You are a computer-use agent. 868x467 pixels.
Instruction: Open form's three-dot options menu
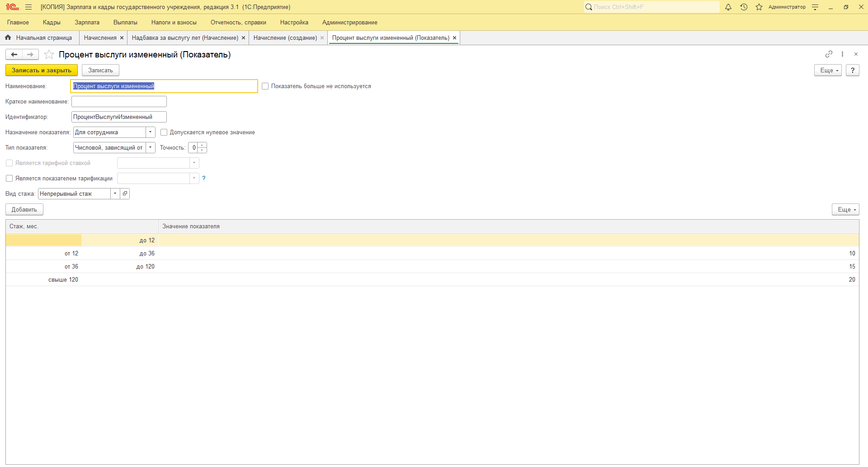(842, 54)
